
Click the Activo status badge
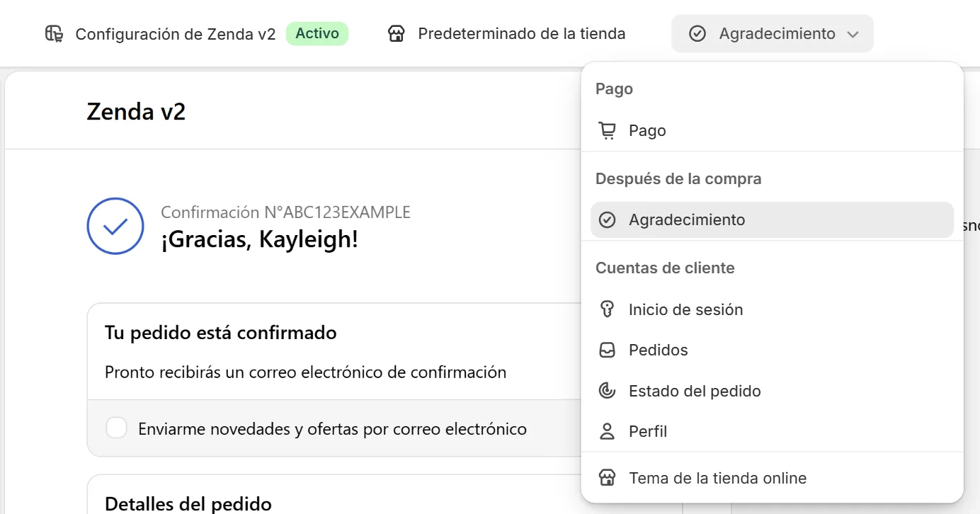pyautogui.click(x=317, y=33)
